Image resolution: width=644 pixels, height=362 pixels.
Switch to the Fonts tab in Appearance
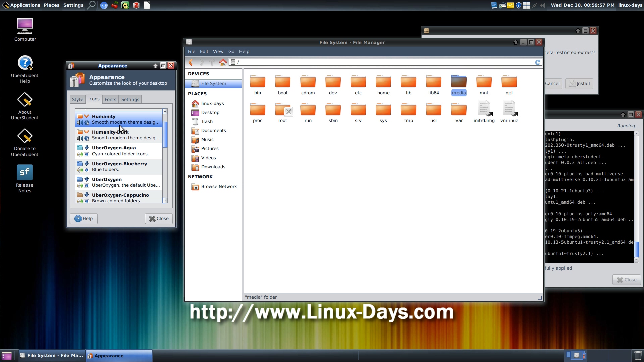click(x=110, y=99)
